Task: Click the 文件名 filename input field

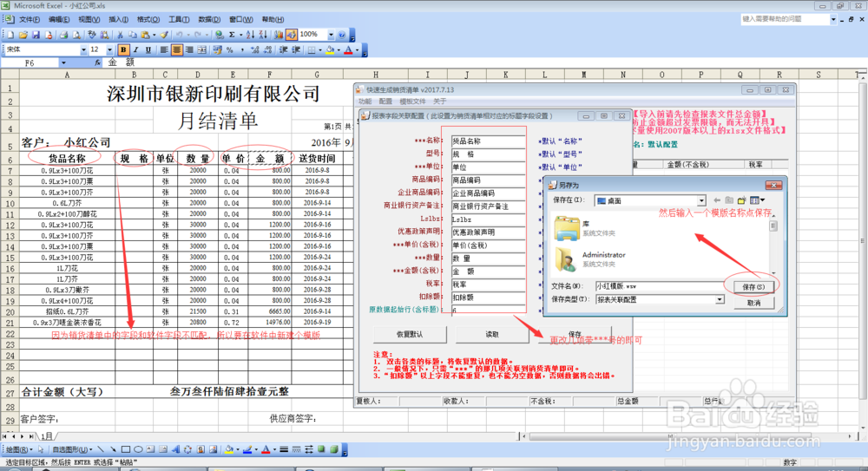Action: coord(659,286)
